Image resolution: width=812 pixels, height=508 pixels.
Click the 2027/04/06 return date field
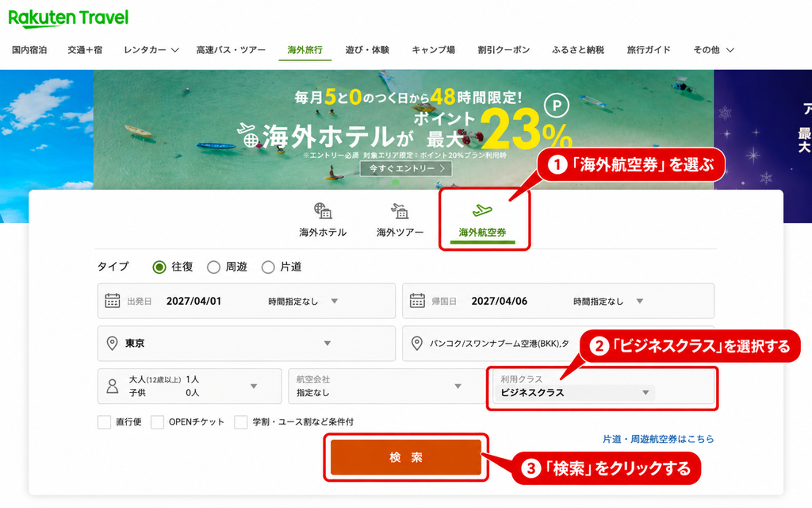pos(500,301)
